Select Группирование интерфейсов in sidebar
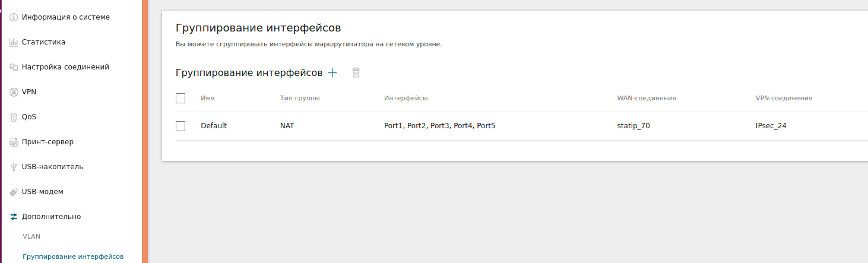This screenshot has height=263, width=868. pos(73,256)
